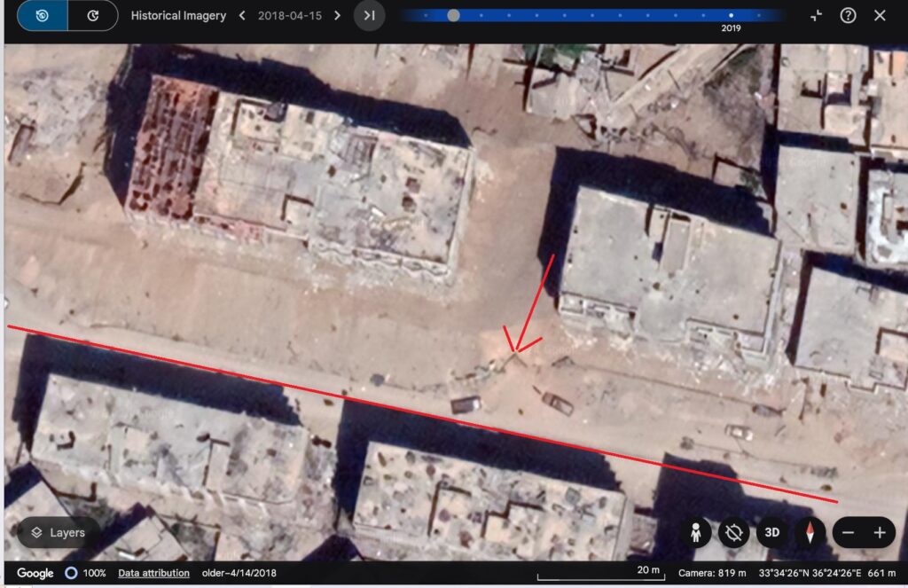Close the historical imagery bar
Screen dimensions: 908x588
pos(880,16)
